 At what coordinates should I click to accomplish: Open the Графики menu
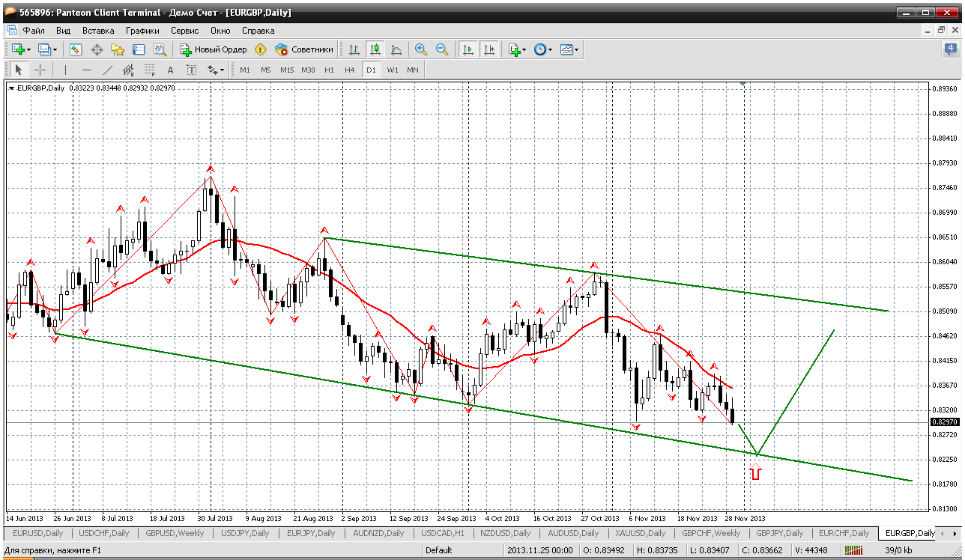click(x=142, y=31)
